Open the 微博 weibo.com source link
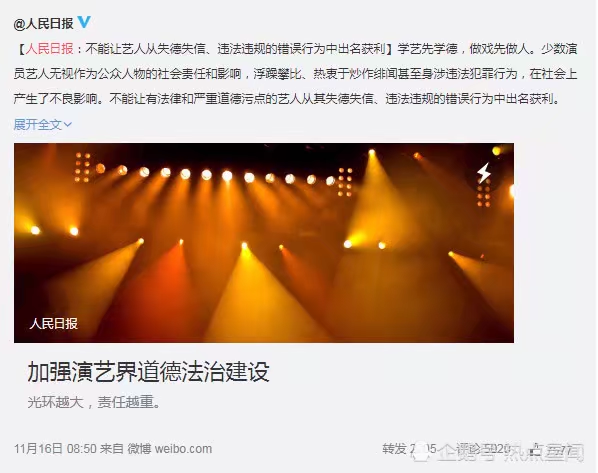598x473 pixels. [170, 449]
